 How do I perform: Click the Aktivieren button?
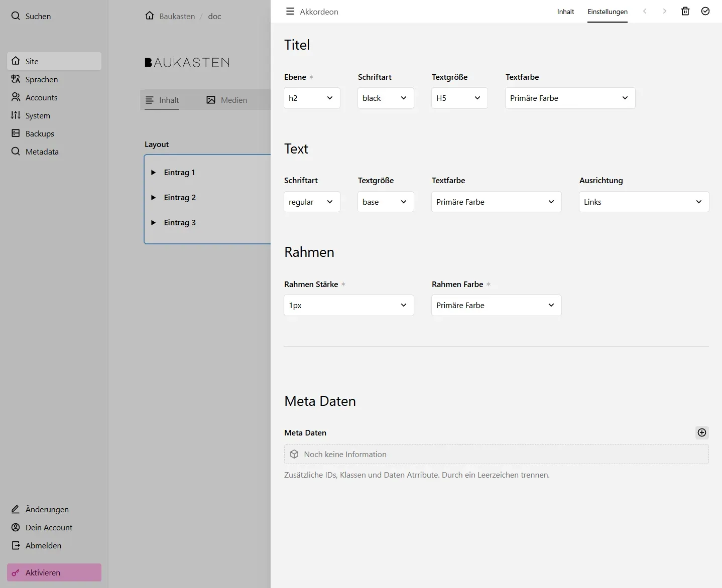click(54, 572)
